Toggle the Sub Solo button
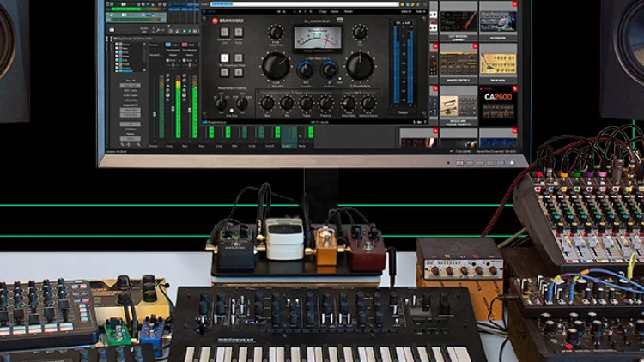The image size is (644, 362). [x=232, y=111]
